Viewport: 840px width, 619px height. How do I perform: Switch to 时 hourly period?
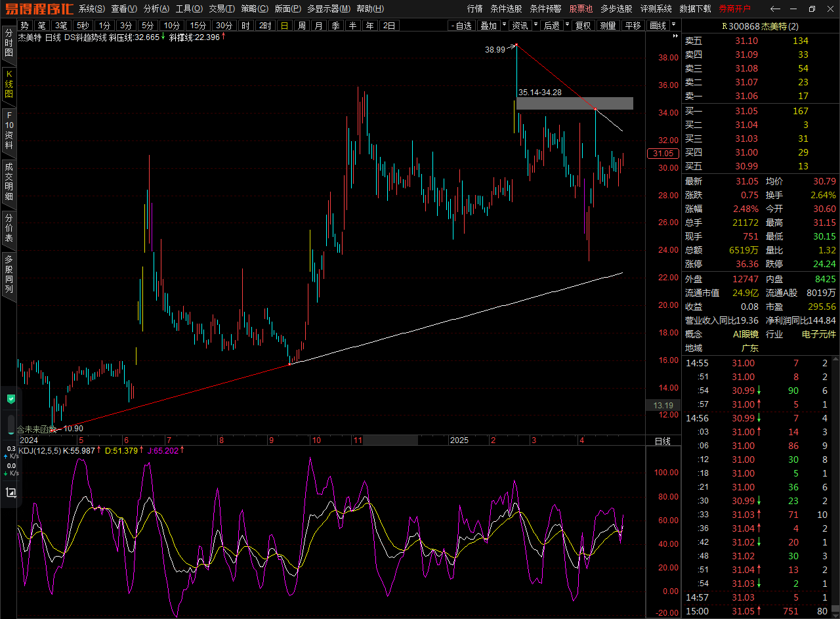pyautogui.click(x=245, y=26)
